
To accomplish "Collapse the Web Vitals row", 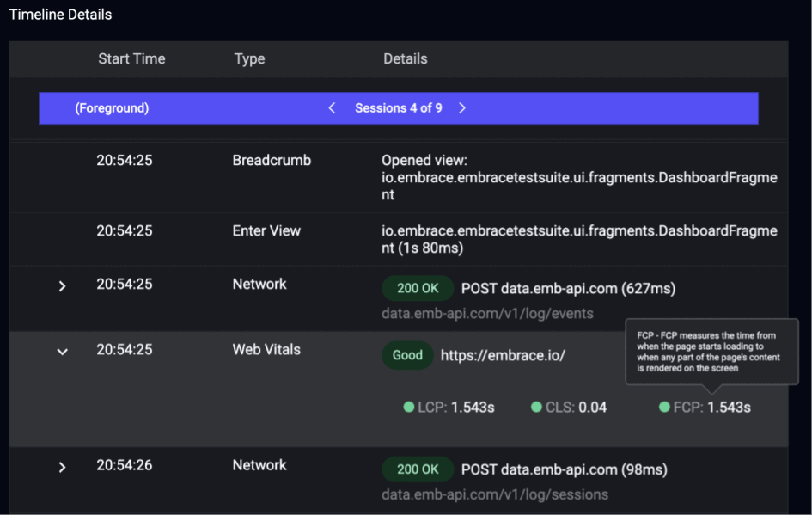I will (x=62, y=352).
